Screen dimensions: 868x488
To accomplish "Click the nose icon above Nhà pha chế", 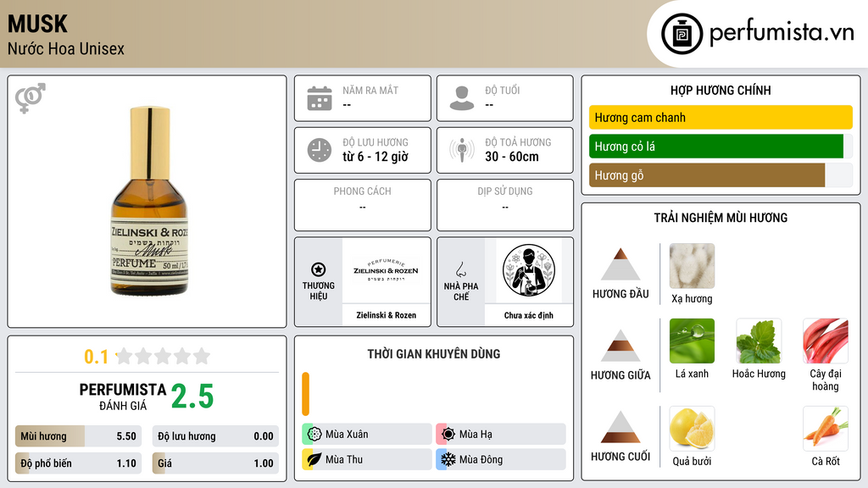I will pyautogui.click(x=460, y=269).
